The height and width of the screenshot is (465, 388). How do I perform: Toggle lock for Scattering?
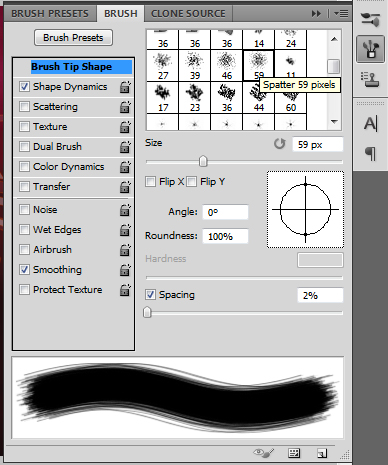pos(125,107)
